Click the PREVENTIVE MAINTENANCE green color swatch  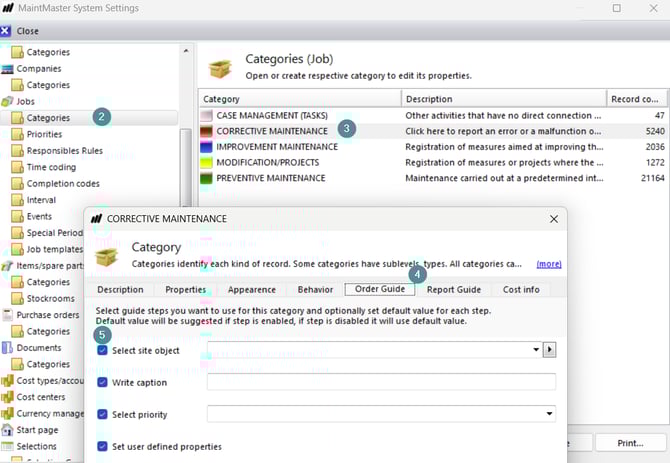[x=207, y=178]
